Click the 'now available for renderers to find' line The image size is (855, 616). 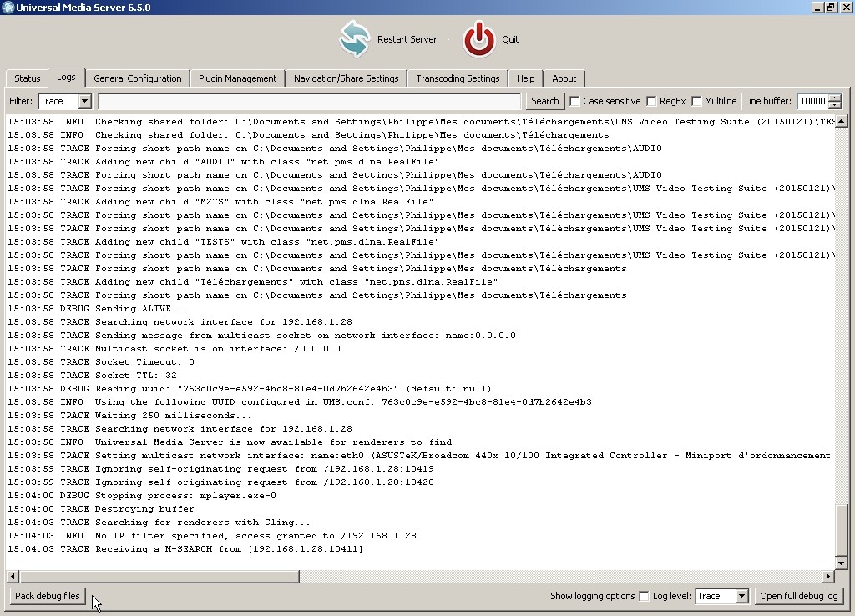coord(230,442)
